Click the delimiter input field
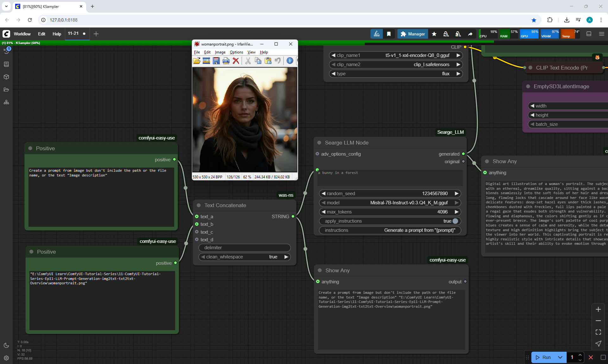The width and height of the screenshot is (608, 364). (244, 248)
